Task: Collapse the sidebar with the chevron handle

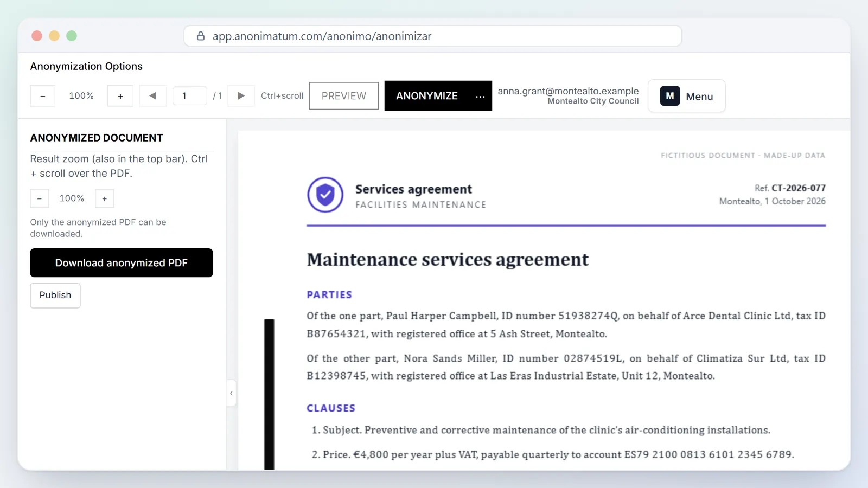Action: (232, 393)
